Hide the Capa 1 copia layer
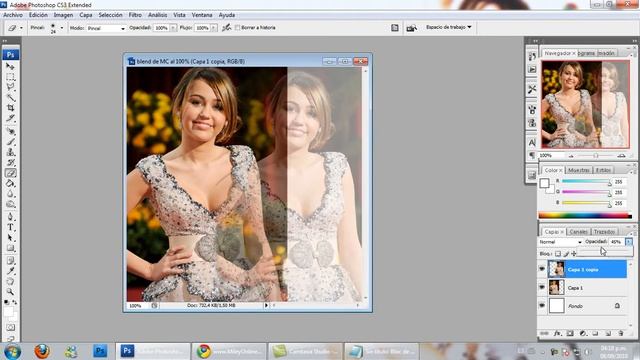 pyautogui.click(x=542, y=269)
